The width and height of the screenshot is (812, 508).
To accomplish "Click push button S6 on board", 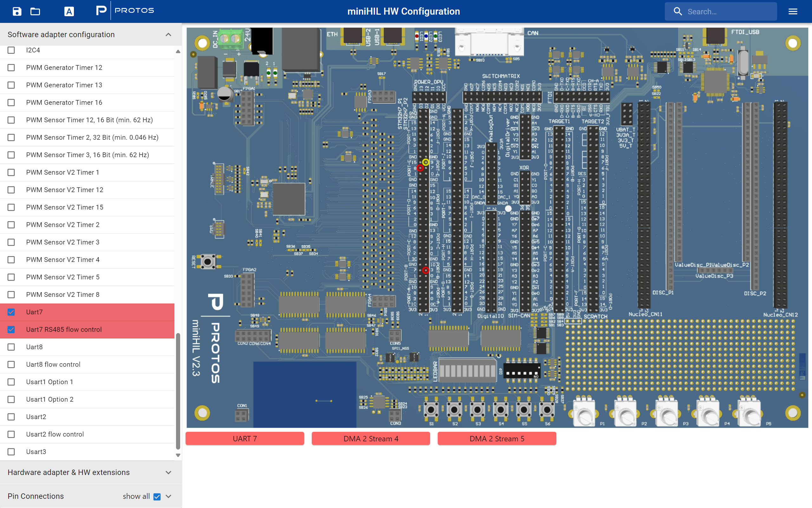I will (547, 410).
